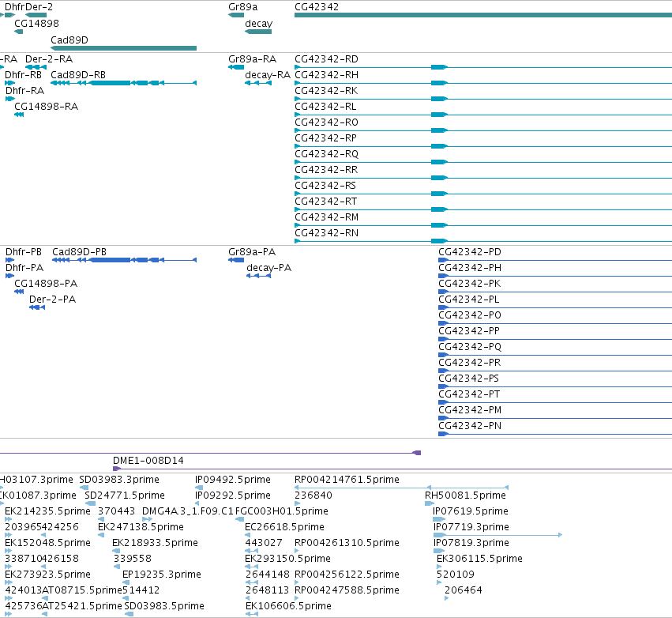Select transcript CG42342-RS
Viewport: 672px width, 618px height.
click(x=325, y=186)
